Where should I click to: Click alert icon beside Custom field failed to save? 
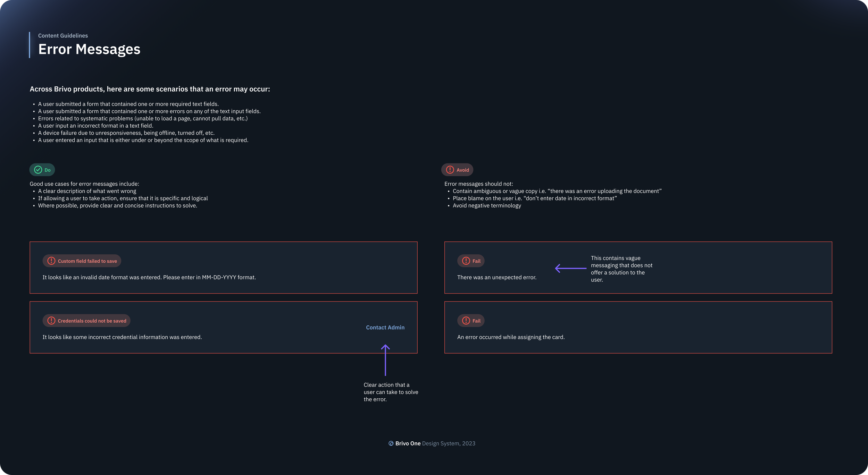51,261
